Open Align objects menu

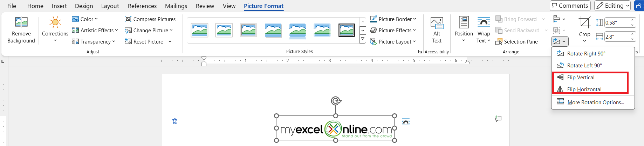(559, 19)
